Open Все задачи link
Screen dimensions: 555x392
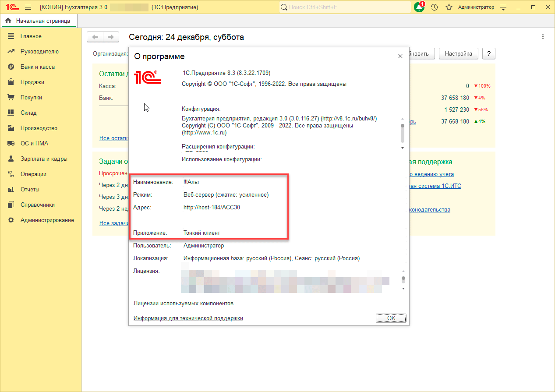[x=114, y=223]
